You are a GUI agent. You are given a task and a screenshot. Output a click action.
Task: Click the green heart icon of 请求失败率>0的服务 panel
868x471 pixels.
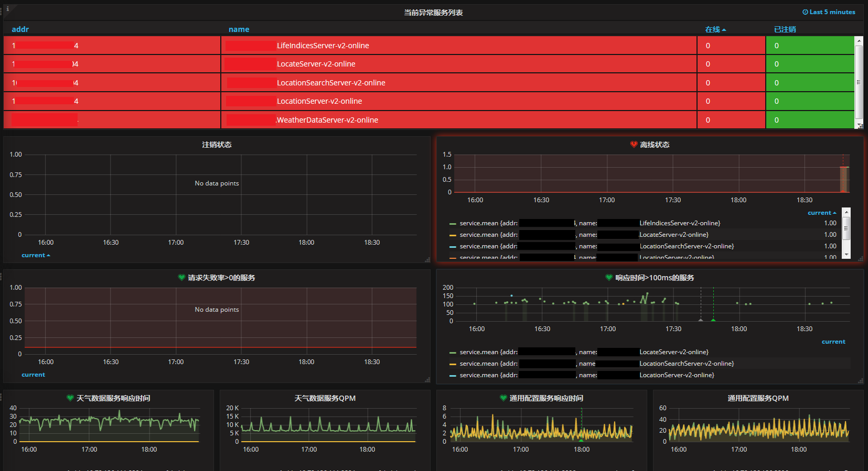point(181,278)
